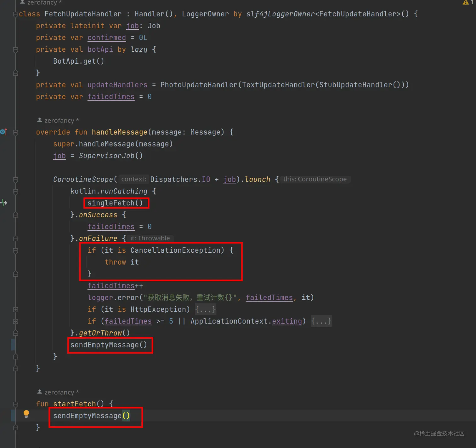Click 'failedTimes' in its var declaration

[111, 97]
